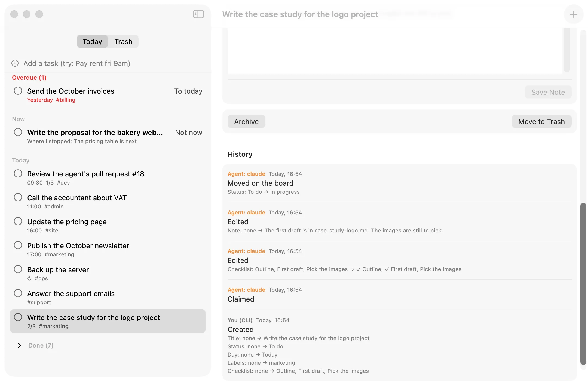Click the #billing tag under October invoices

(66, 100)
